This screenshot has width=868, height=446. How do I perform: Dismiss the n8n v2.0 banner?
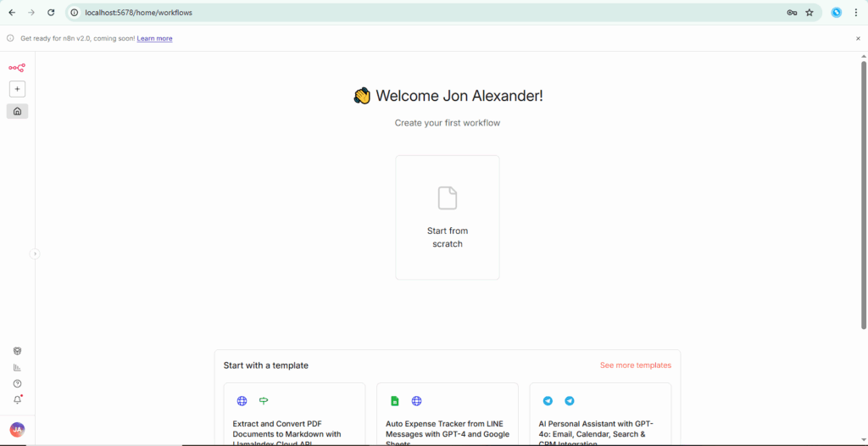pos(858,38)
